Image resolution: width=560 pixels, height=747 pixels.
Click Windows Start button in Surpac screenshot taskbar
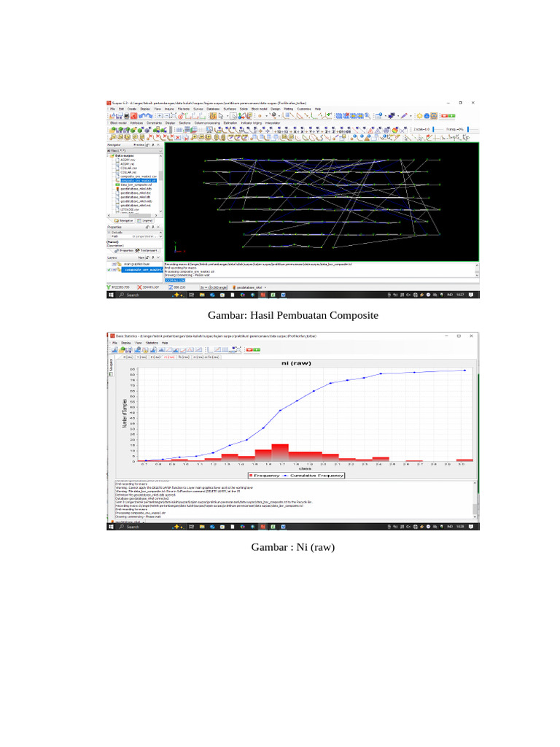(x=111, y=295)
